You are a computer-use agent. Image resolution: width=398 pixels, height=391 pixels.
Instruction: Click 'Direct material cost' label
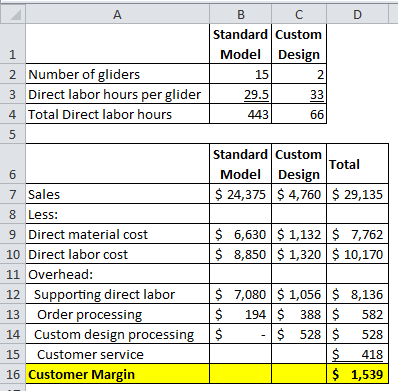tap(117, 234)
